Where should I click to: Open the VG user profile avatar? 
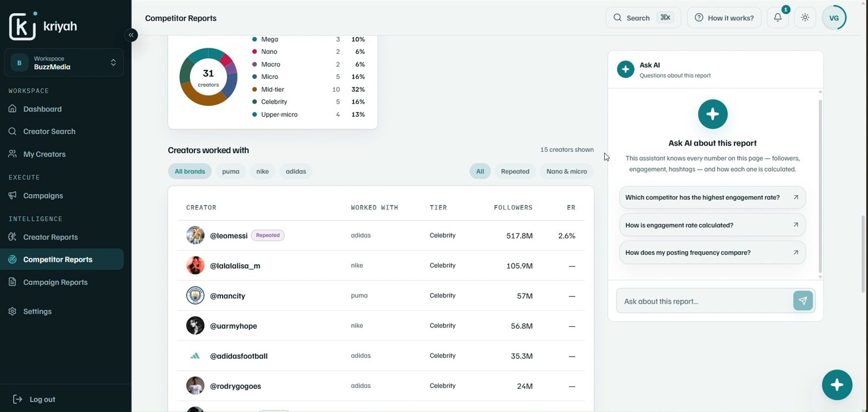click(x=834, y=18)
